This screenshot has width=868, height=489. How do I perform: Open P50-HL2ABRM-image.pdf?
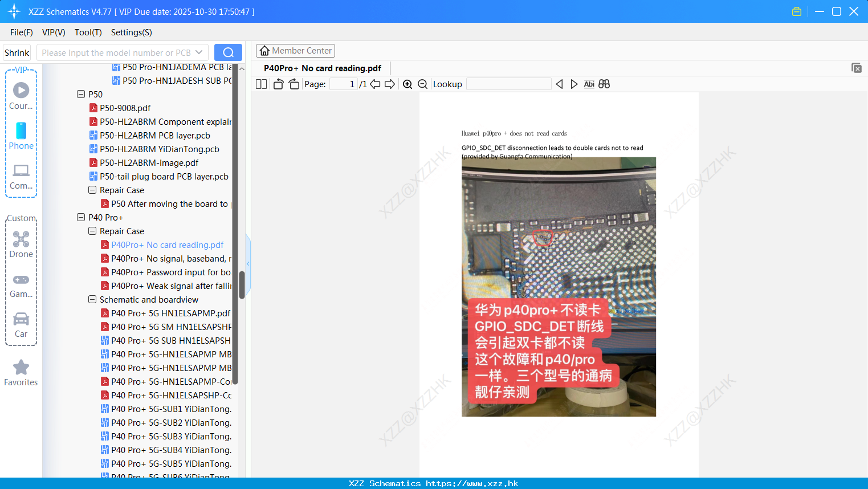point(144,163)
